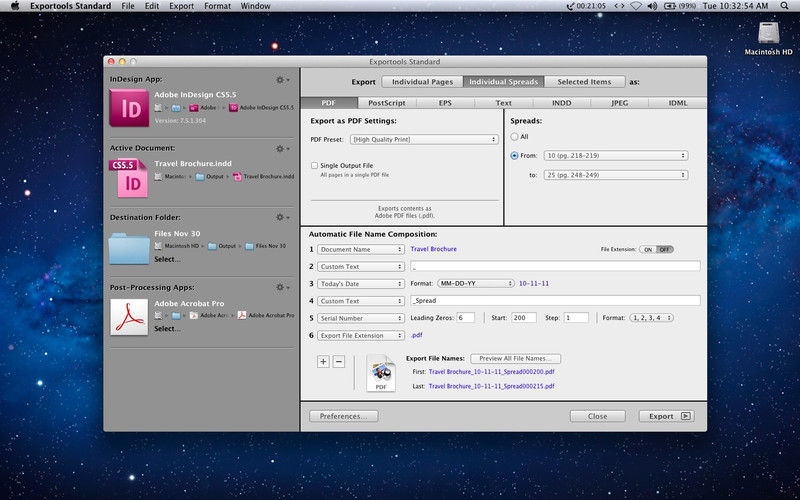800x500 pixels.
Task: Click the Macintosh HD desktop drive icon
Action: point(768,33)
